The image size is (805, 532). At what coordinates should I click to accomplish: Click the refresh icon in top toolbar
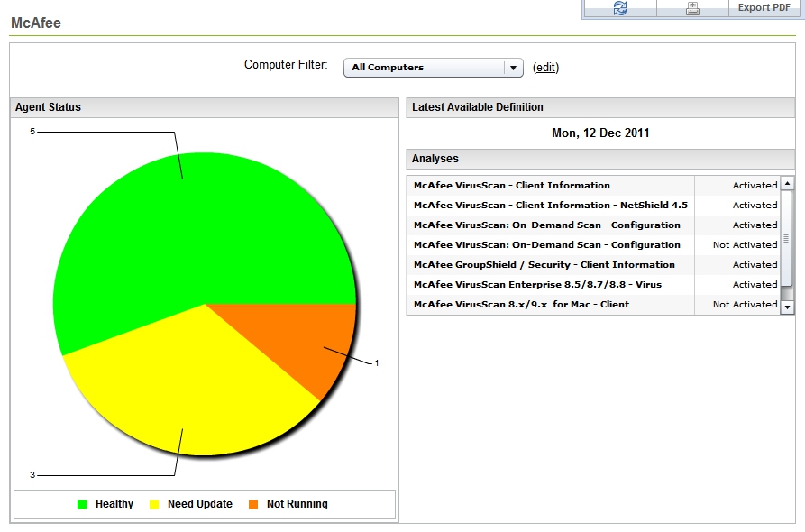(x=619, y=8)
